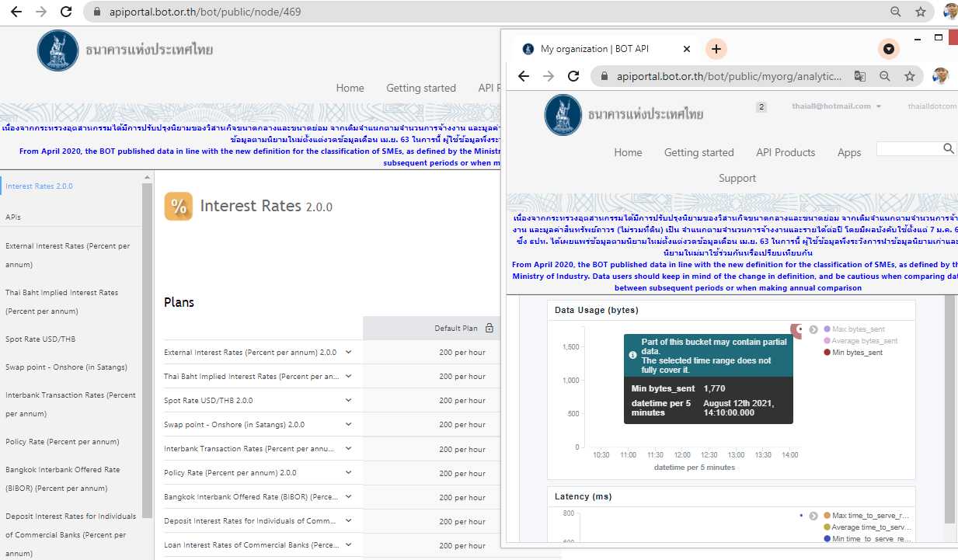Open thaiall@hotmail.com account dropdown
Image resolution: width=958 pixels, height=560 pixels.
click(836, 106)
